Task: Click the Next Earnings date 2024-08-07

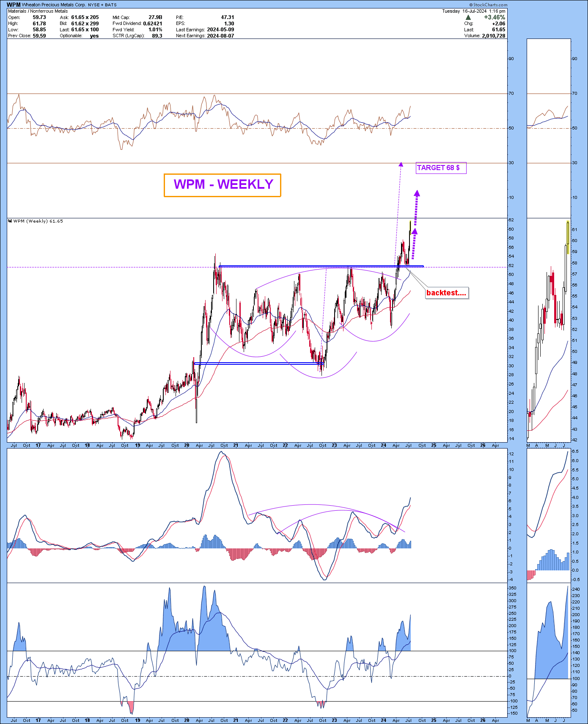Action: [x=220, y=36]
